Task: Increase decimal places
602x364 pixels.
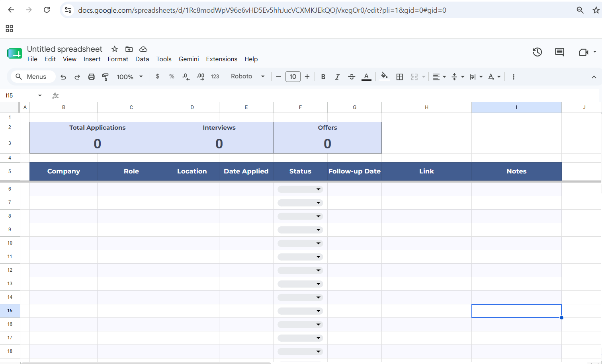Action: [x=200, y=77]
